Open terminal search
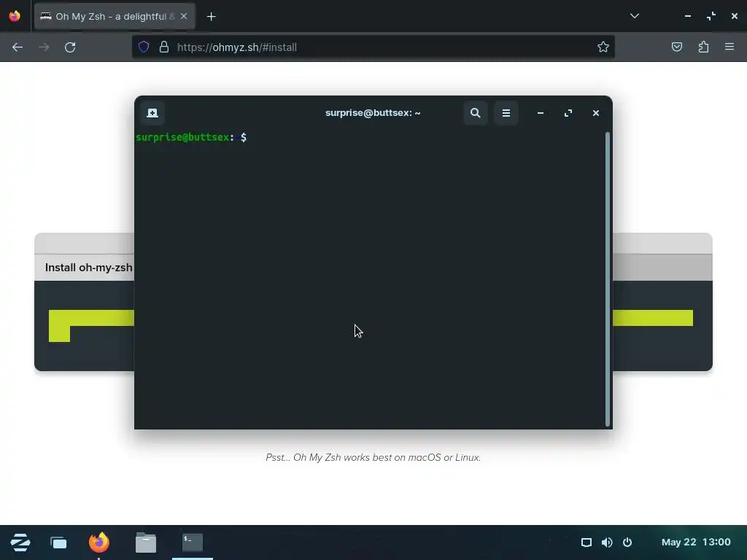 point(475,113)
